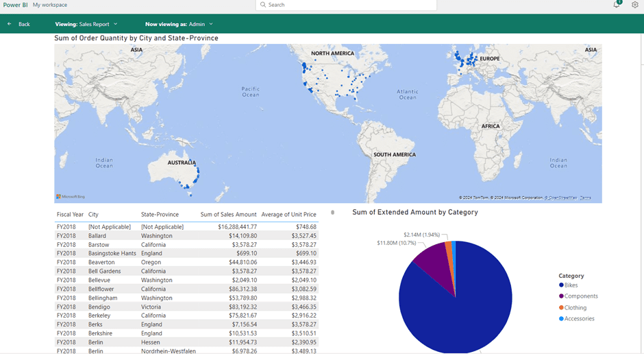Screen dimensions: 644x354
Task: Open the map Terms link
Action: [585, 198]
